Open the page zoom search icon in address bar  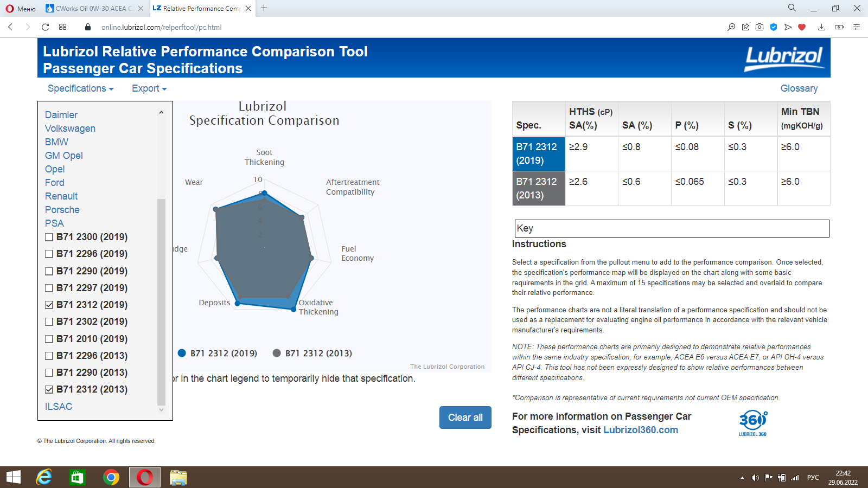tap(731, 27)
